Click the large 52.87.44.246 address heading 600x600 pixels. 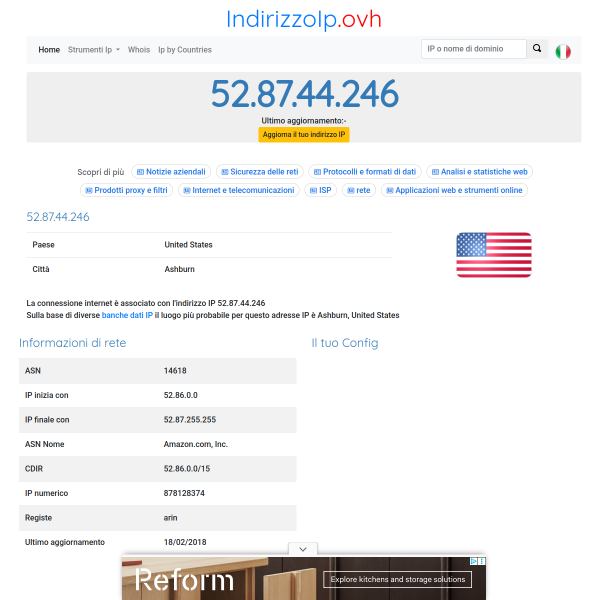[305, 93]
